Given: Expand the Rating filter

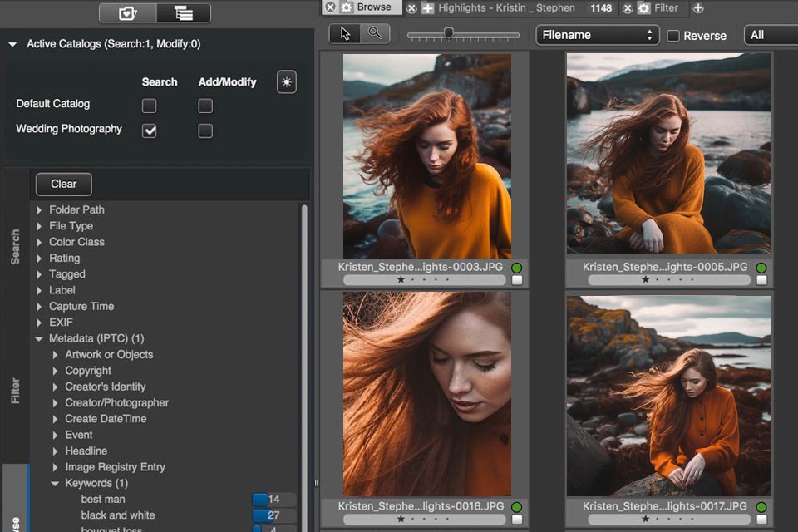Looking at the screenshot, I should [39, 259].
